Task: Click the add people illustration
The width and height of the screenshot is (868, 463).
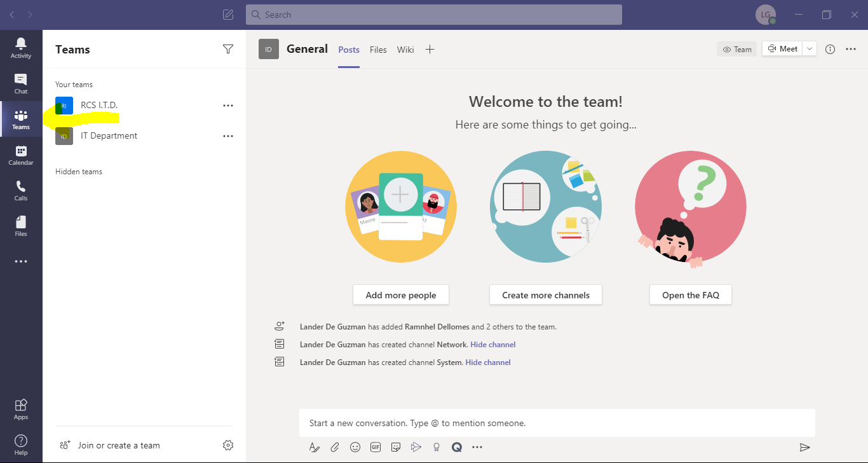Action: point(401,207)
